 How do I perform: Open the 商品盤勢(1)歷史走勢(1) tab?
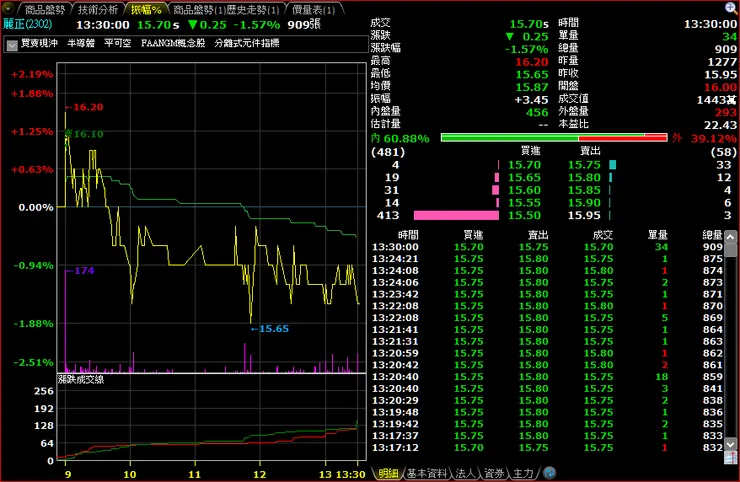tap(226, 9)
